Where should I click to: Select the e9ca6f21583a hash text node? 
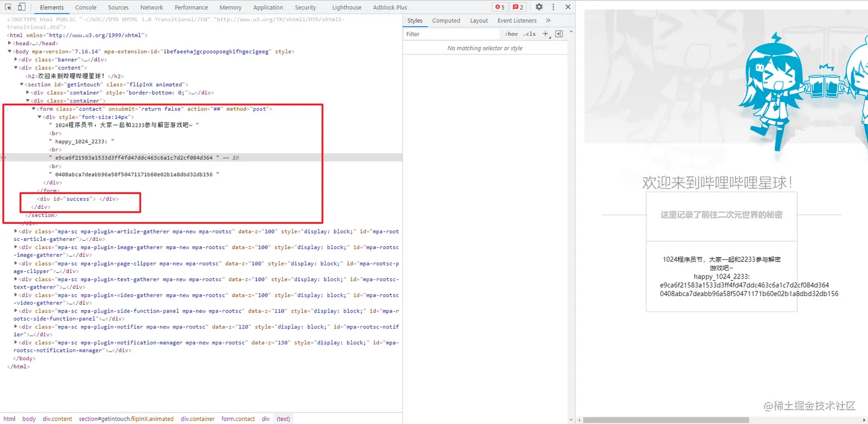(134, 157)
